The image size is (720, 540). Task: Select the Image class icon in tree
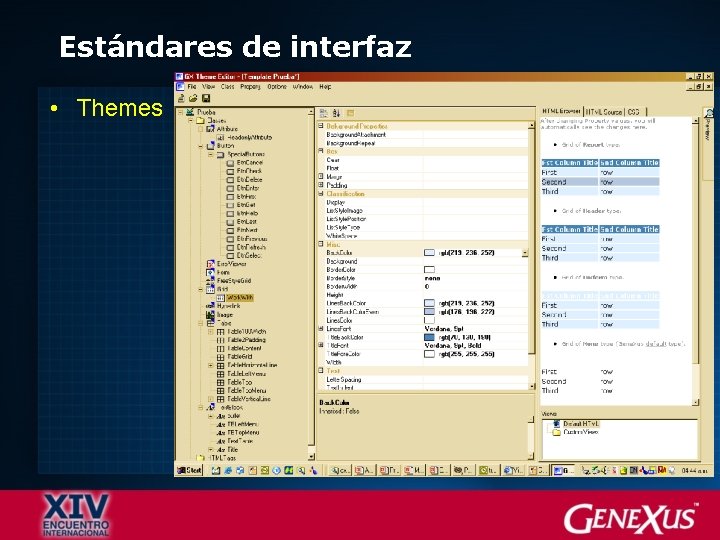pos(210,315)
